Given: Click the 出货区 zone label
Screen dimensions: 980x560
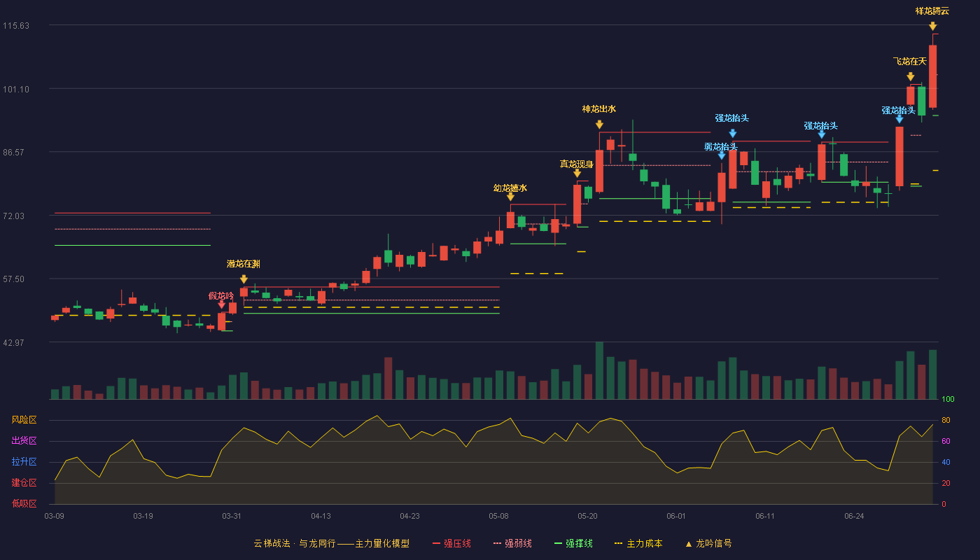Looking at the screenshot, I should 24,441.
